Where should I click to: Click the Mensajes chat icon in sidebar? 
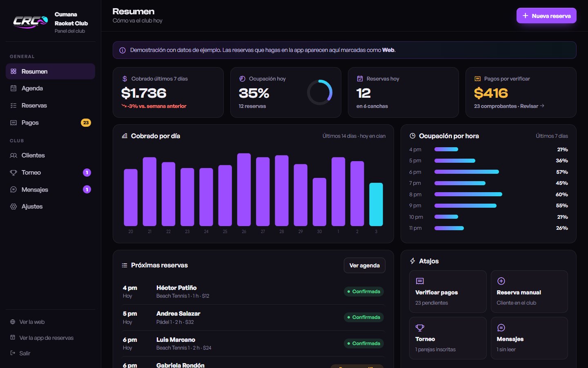[x=13, y=190]
